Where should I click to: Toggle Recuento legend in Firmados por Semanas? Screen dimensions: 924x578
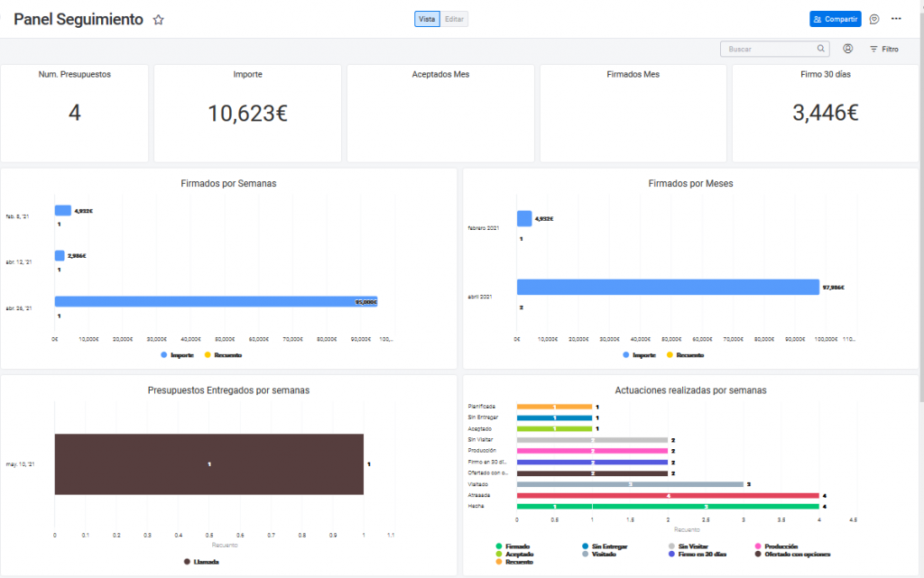225,355
